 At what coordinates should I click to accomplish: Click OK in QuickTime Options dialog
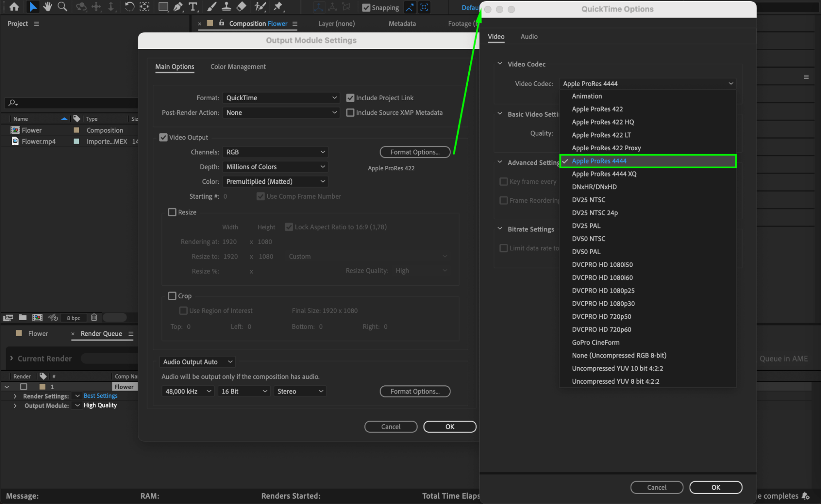(x=715, y=487)
